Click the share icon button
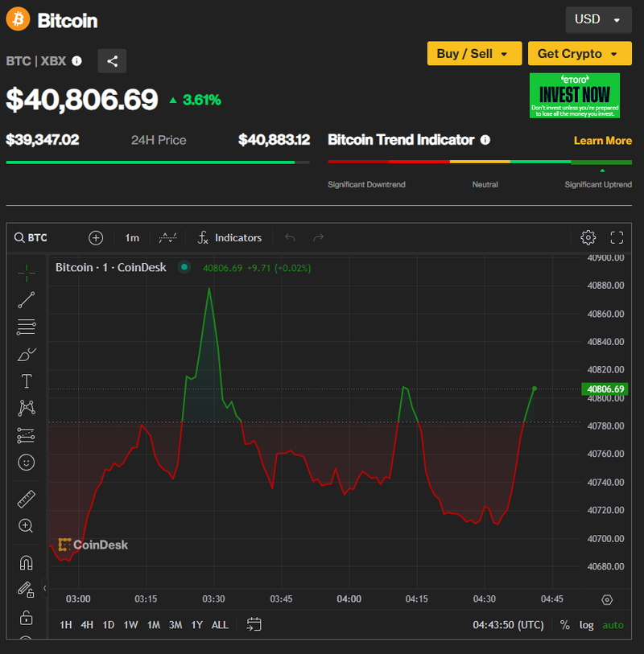Viewport: 644px width, 654px height. pyautogui.click(x=112, y=61)
